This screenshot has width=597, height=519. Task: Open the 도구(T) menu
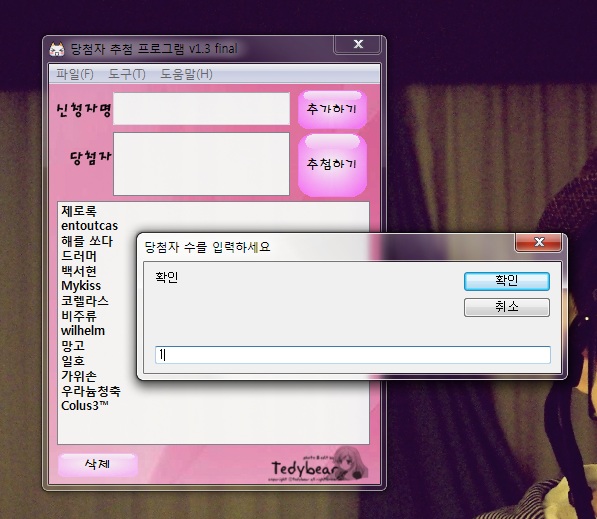[x=127, y=73]
